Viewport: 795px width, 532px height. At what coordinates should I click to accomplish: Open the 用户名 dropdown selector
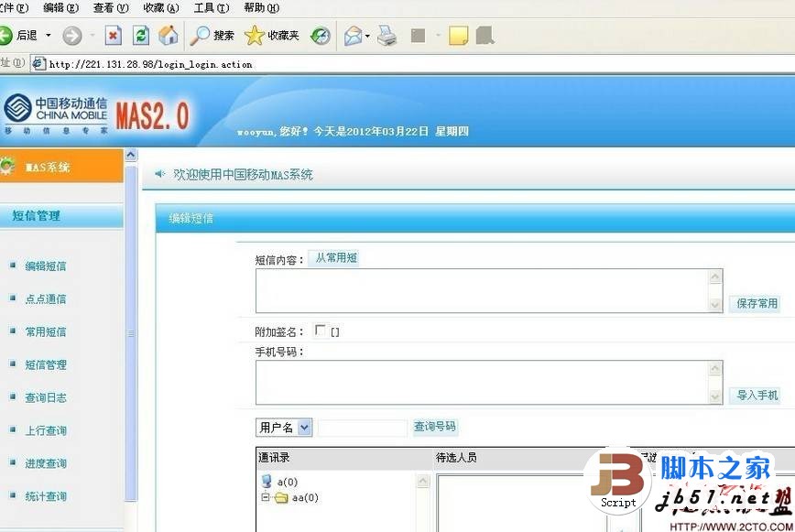tap(282, 427)
